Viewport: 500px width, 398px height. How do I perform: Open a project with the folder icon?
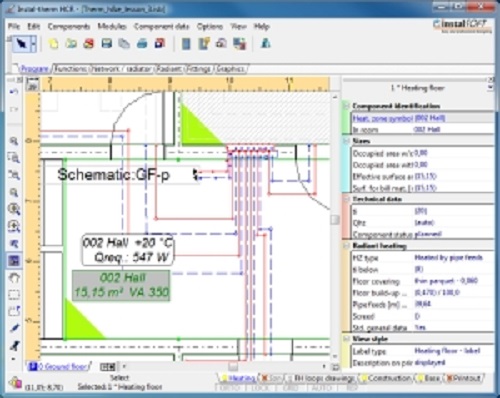point(71,44)
